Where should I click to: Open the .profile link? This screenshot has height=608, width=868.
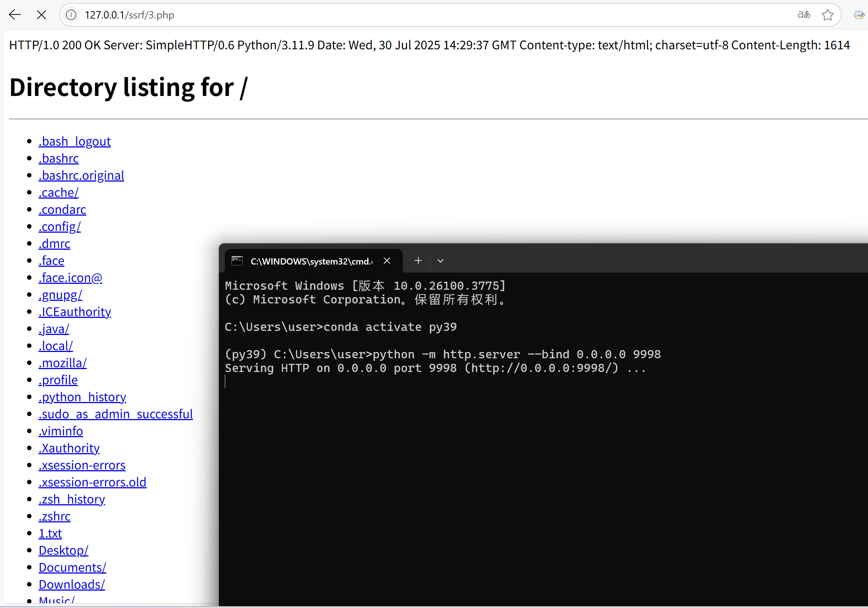pyautogui.click(x=58, y=380)
